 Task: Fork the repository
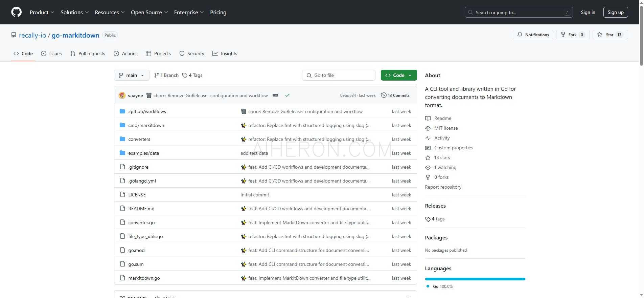click(573, 35)
